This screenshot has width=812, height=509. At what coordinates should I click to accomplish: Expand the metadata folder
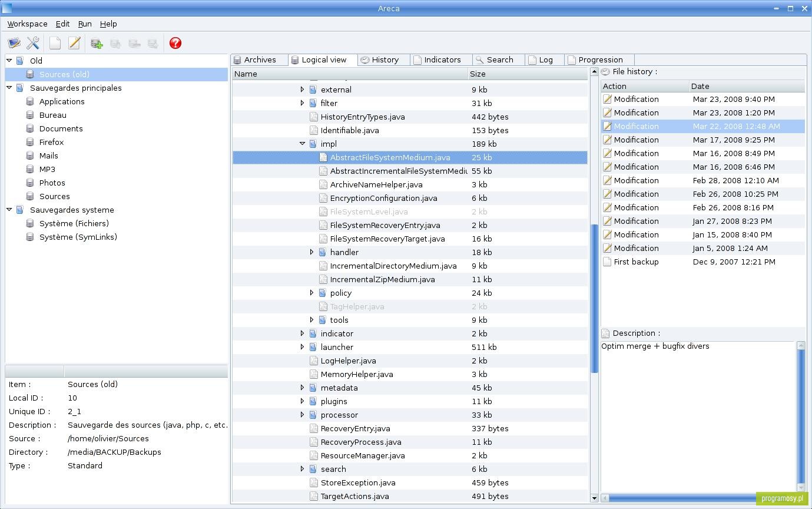[302, 388]
